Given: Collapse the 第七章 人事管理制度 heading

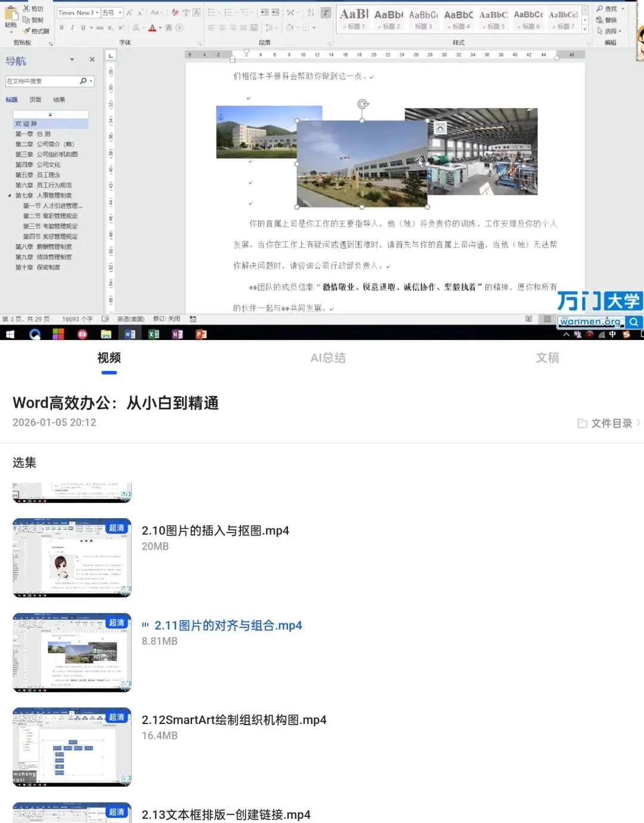Looking at the screenshot, I should (x=10, y=196).
